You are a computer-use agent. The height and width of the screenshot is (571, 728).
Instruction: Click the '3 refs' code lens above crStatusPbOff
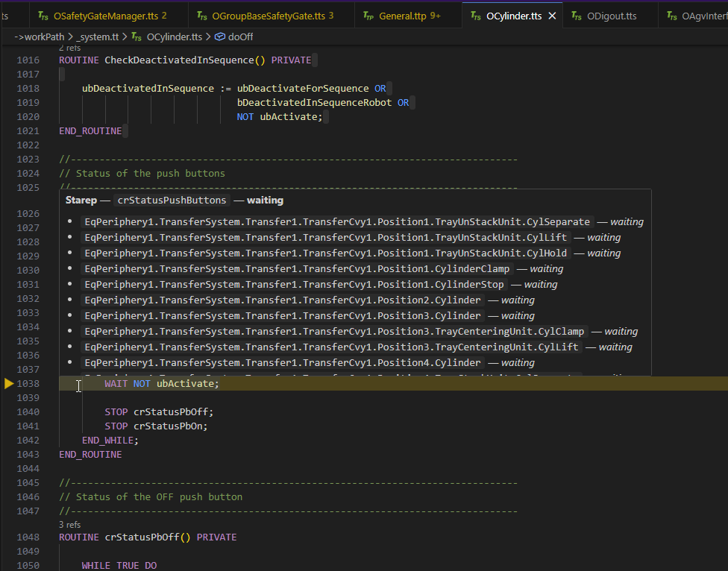(x=69, y=525)
